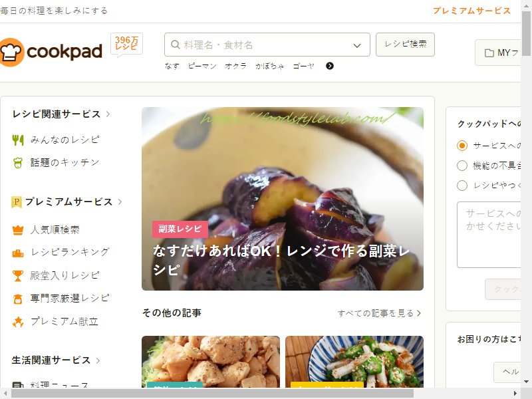Click the trophy icon for 殿堂入りレシピ
This screenshot has width=532, height=399.
click(x=18, y=275)
